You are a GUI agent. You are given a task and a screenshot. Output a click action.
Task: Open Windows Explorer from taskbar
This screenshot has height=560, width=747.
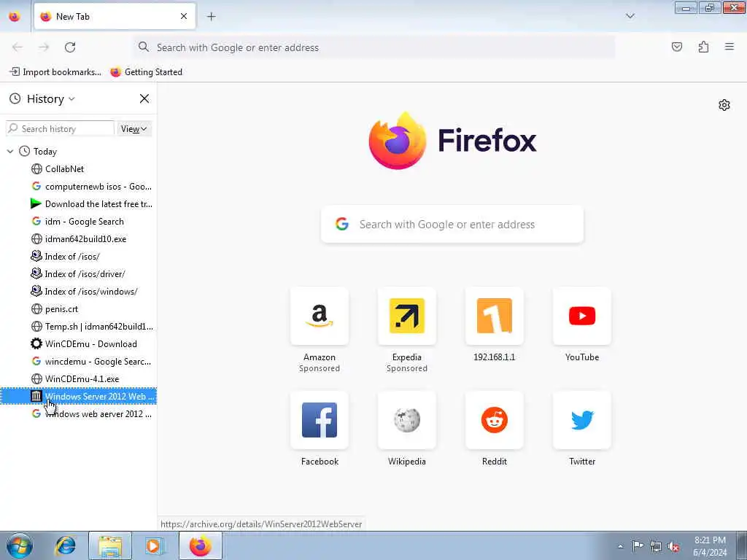tap(110, 545)
